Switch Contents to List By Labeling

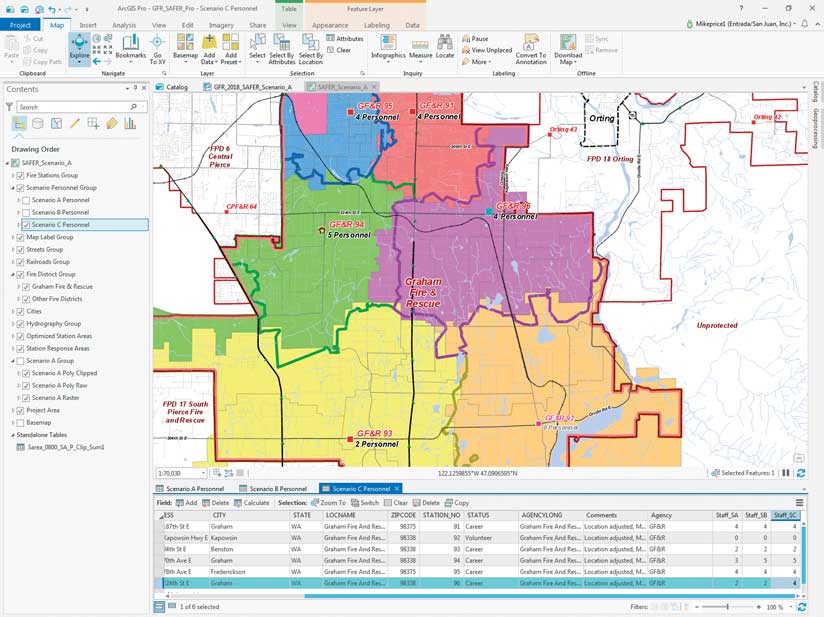click(111, 124)
